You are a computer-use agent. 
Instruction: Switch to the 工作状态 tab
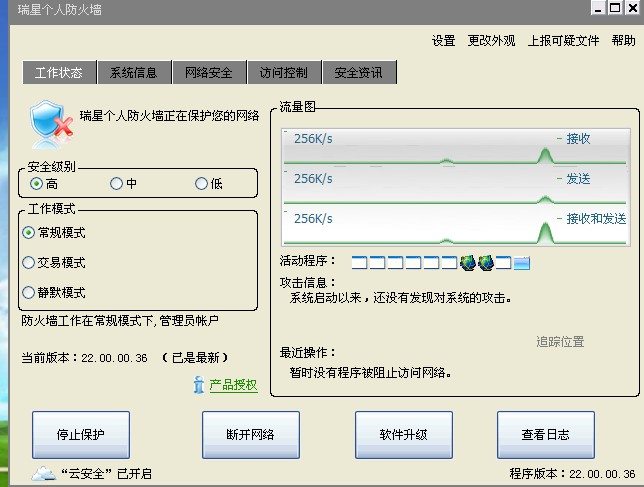click(x=59, y=72)
